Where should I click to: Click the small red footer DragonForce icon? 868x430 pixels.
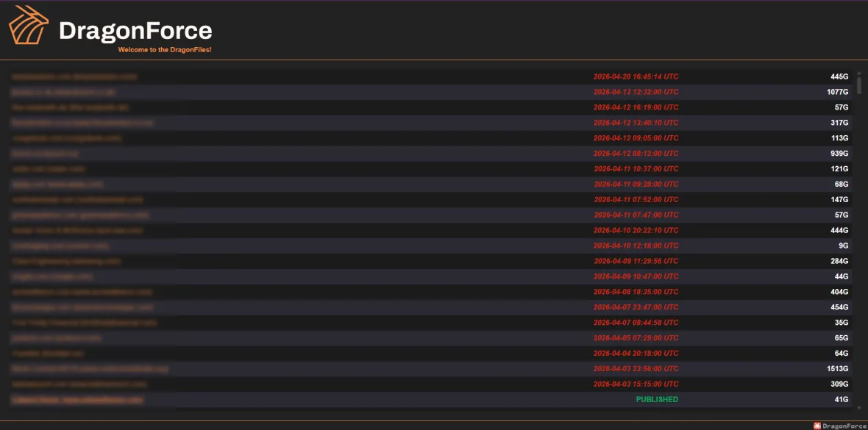coord(817,426)
